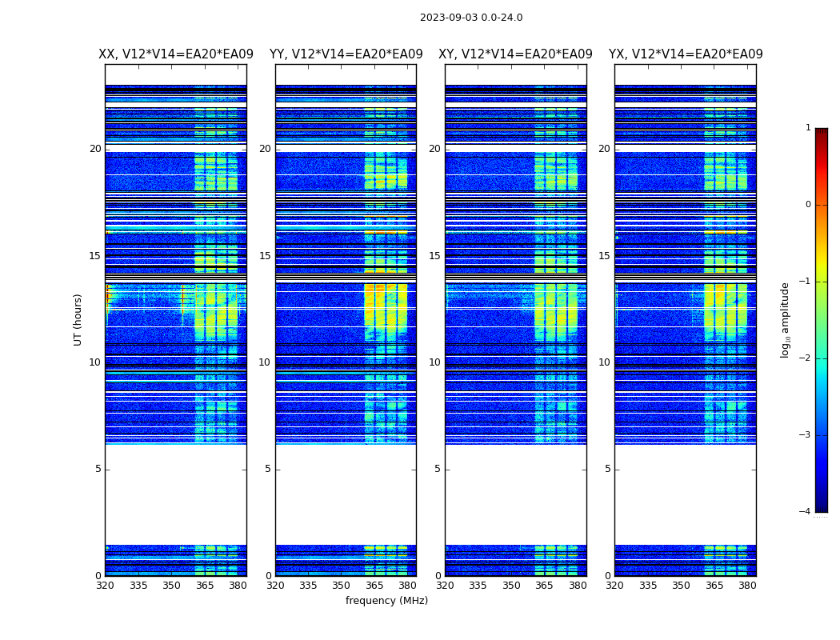
Task: Click colorbar tick label 0
Action: point(808,205)
